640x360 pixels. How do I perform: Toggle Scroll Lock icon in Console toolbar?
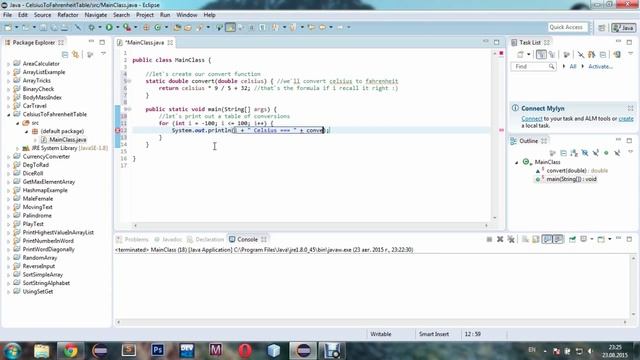point(536,239)
